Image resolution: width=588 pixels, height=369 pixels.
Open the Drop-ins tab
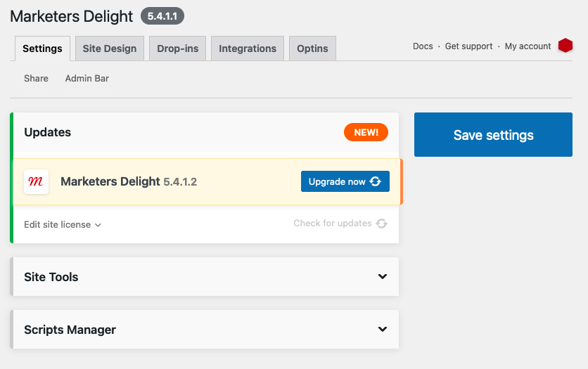pos(178,48)
